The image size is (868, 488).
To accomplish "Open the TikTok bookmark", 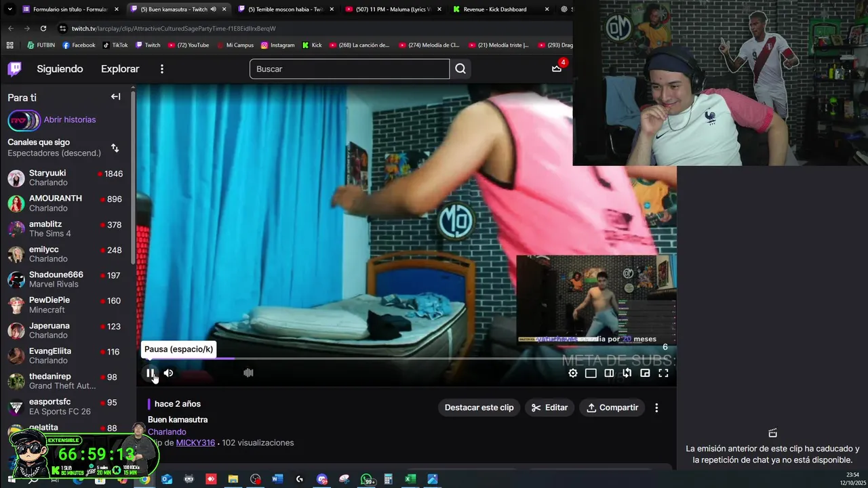I will 115,45.
